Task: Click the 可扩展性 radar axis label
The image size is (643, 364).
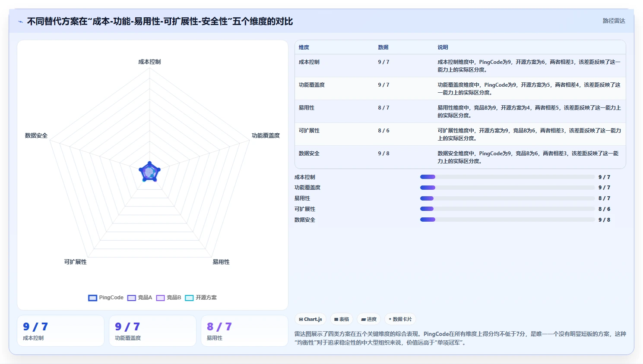Action: pyautogui.click(x=76, y=262)
